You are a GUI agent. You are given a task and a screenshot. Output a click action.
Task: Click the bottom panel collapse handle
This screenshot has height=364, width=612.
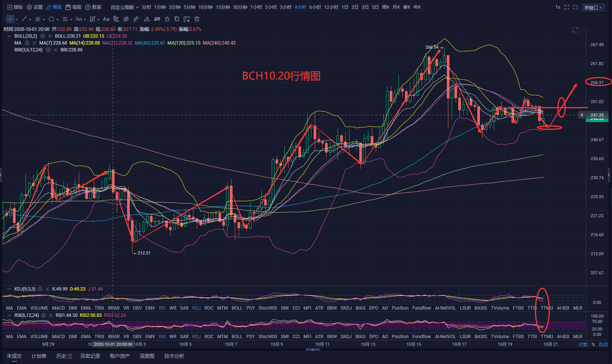[x=313, y=350]
